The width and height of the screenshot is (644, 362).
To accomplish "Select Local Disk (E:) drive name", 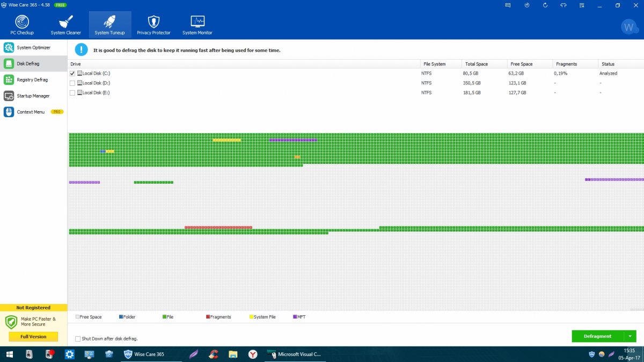I will coord(96,92).
